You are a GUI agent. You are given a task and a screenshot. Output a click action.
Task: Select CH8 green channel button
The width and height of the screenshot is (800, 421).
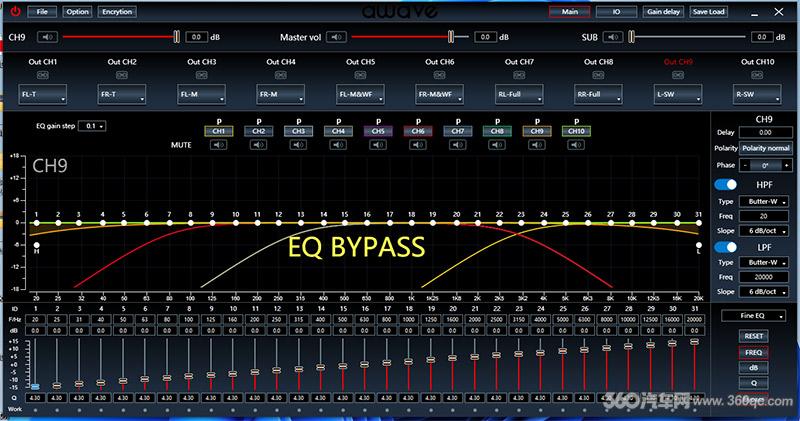(497, 131)
